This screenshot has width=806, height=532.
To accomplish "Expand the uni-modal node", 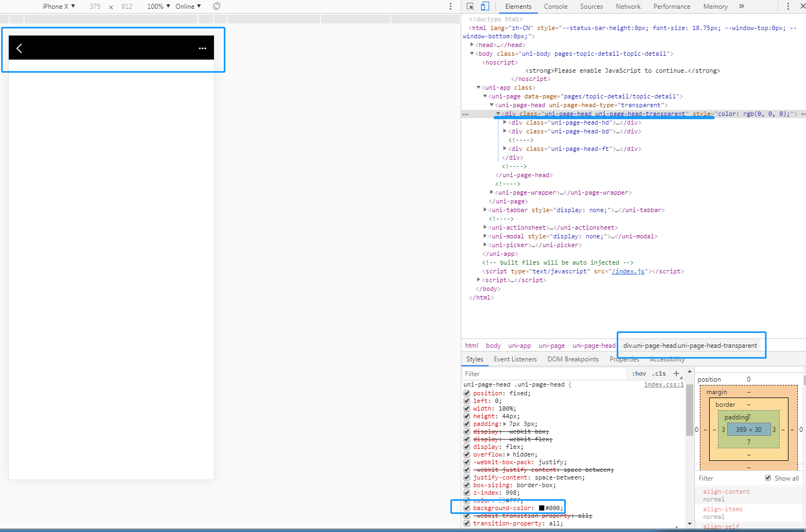I will [x=485, y=236].
